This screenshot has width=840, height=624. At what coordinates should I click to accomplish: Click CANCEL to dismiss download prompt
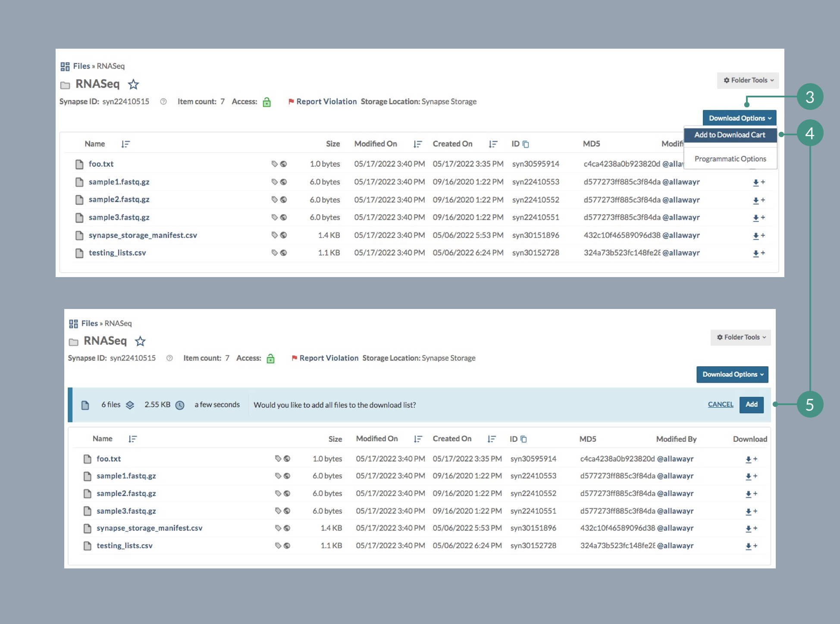tap(720, 404)
